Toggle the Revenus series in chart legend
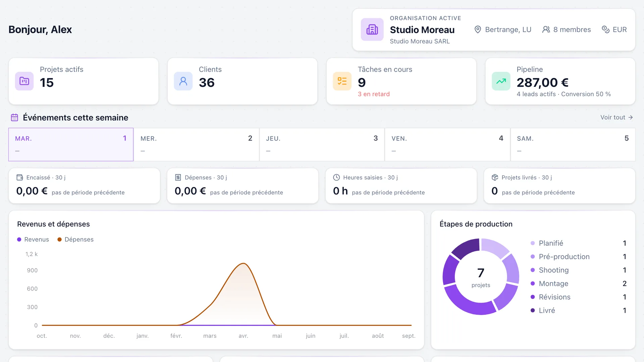 33,239
